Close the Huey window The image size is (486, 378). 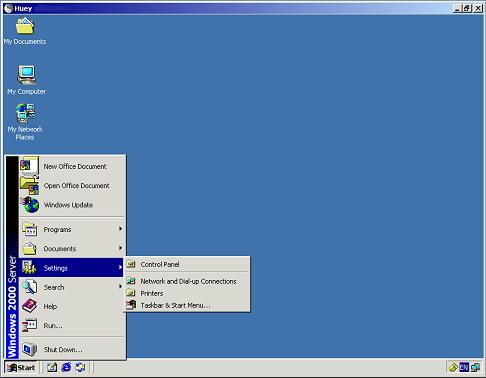coord(478,8)
